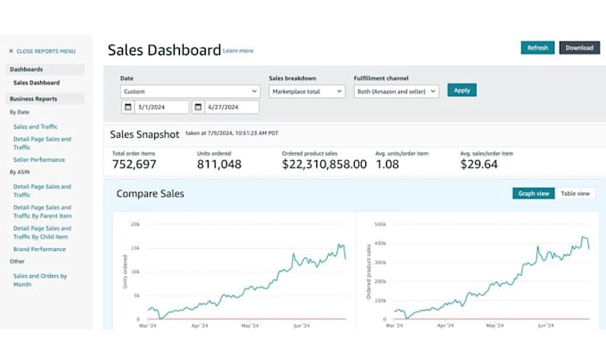Expand the Sales breakdown Marketplace total dropdown
The width and height of the screenshot is (606, 364).
pos(307,92)
